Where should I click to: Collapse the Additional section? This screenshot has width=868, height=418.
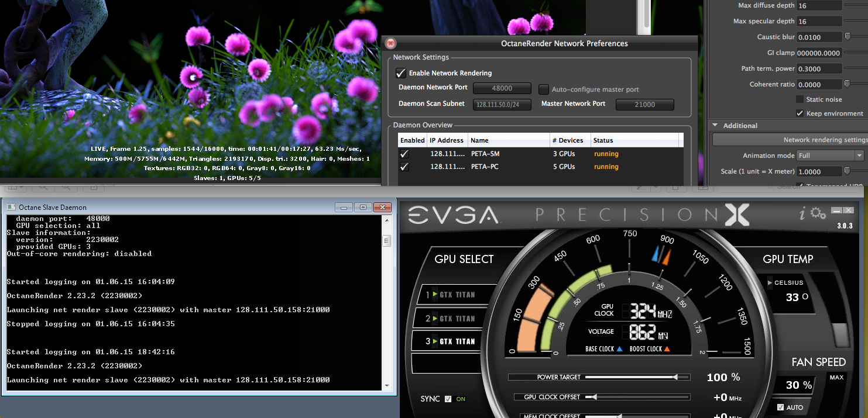pos(715,126)
